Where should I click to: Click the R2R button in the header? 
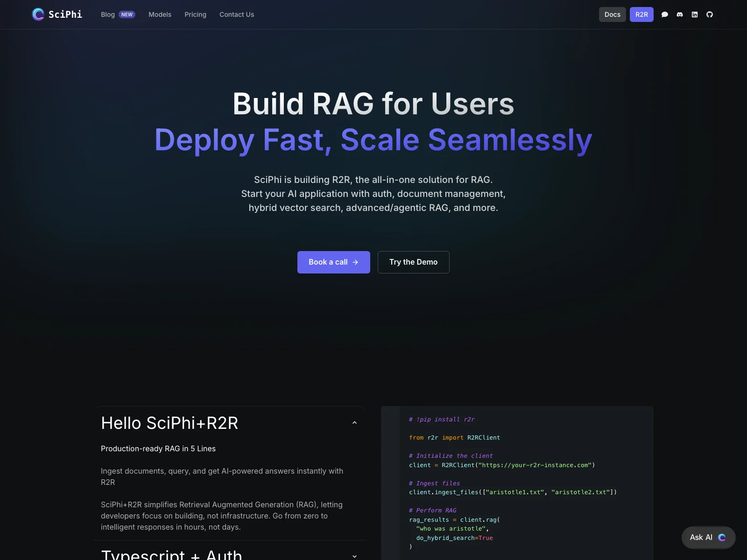(x=641, y=14)
